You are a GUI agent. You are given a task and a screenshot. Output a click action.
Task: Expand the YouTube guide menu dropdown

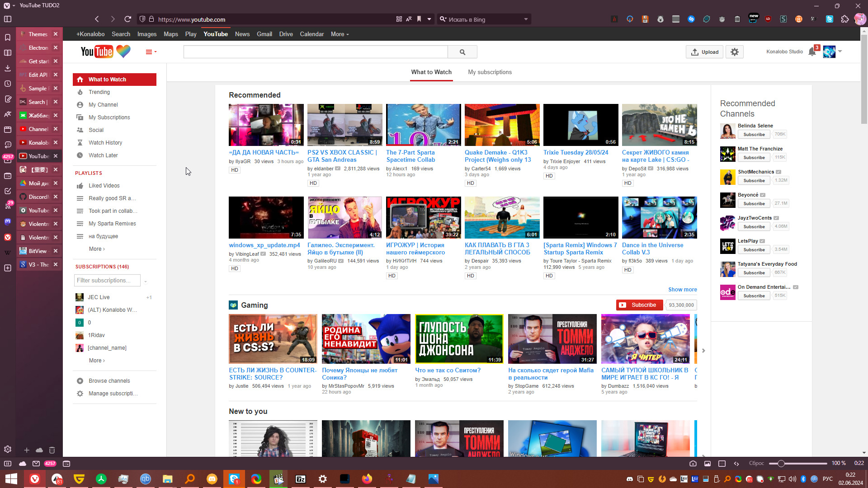pyautogui.click(x=151, y=52)
